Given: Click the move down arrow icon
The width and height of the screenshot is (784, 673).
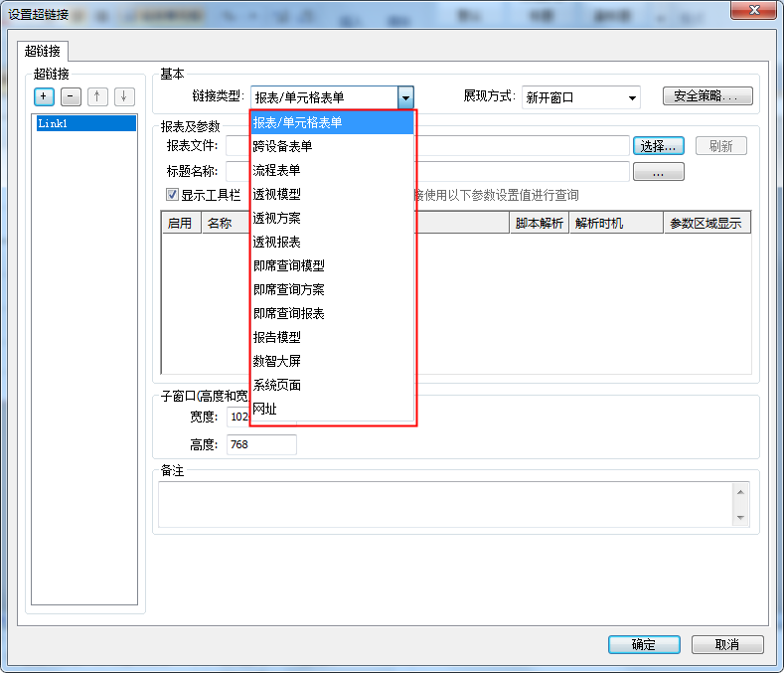Looking at the screenshot, I should tap(123, 96).
